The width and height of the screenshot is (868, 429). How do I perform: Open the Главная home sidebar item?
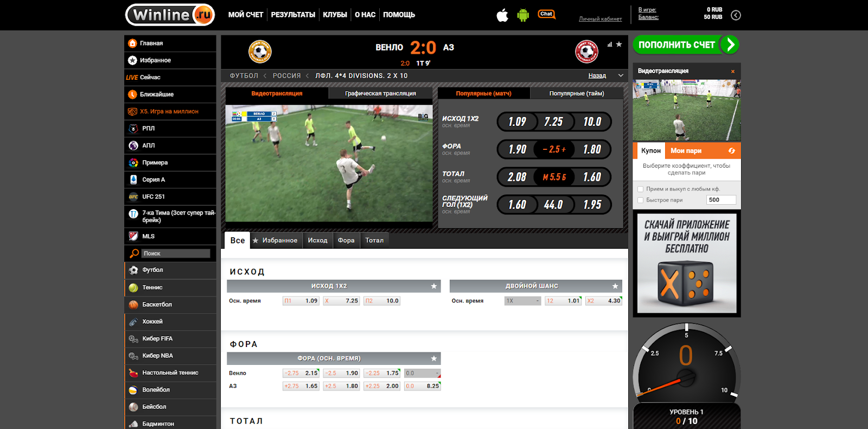[x=170, y=43]
